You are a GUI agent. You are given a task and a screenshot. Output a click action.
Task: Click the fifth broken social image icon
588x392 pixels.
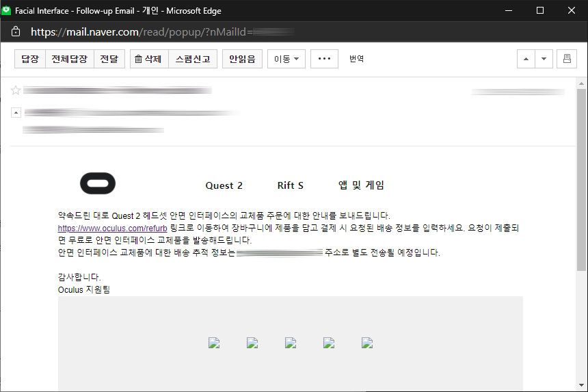367,343
